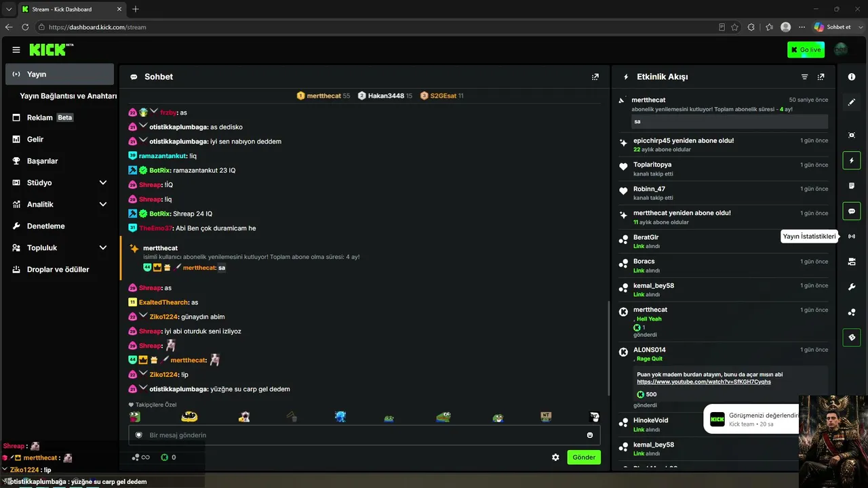
Task: Open chat settings gear icon
Action: 555,457
